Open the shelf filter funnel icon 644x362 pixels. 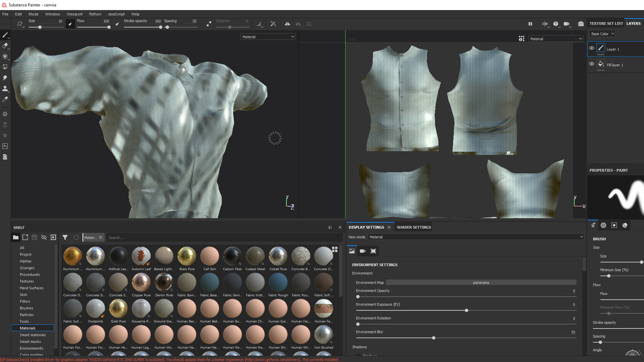pyautogui.click(x=65, y=237)
